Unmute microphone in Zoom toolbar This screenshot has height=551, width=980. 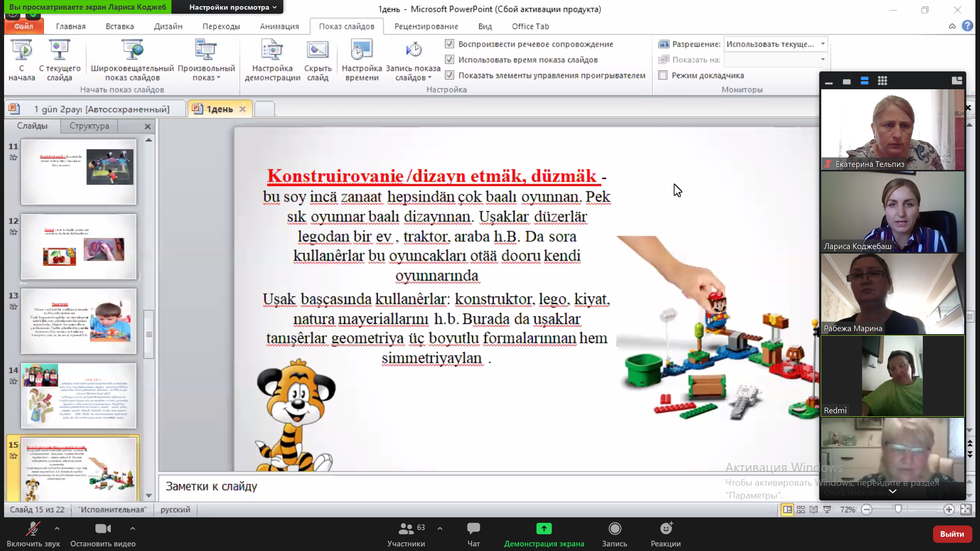click(33, 529)
